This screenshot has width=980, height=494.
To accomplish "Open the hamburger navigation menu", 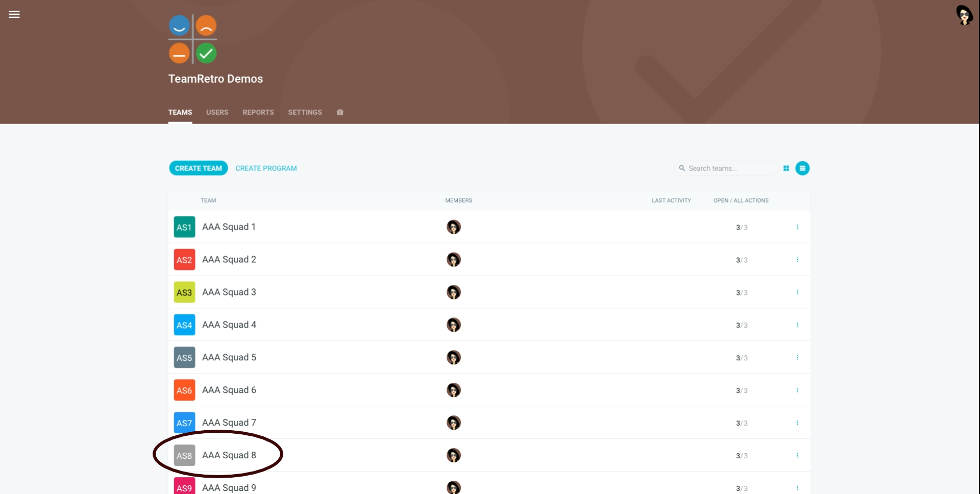I will [x=14, y=14].
